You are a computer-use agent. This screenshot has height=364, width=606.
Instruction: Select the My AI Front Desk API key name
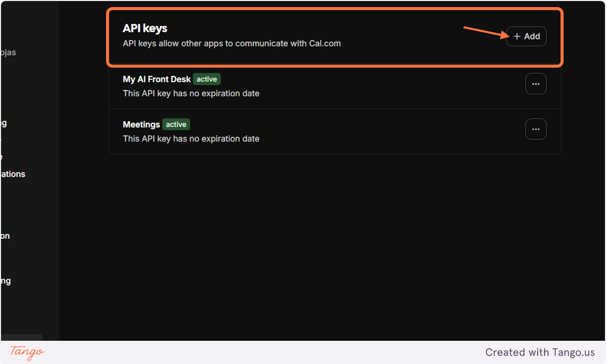(157, 79)
